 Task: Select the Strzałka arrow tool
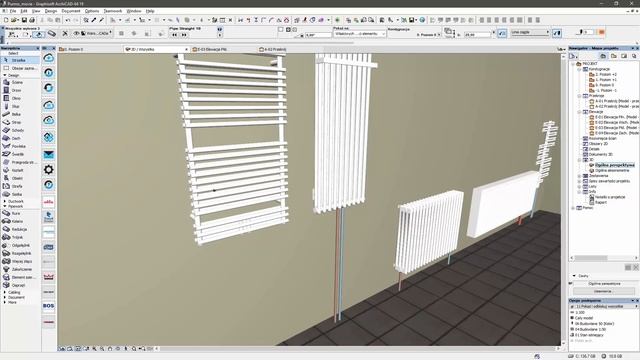pyautogui.click(x=20, y=60)
